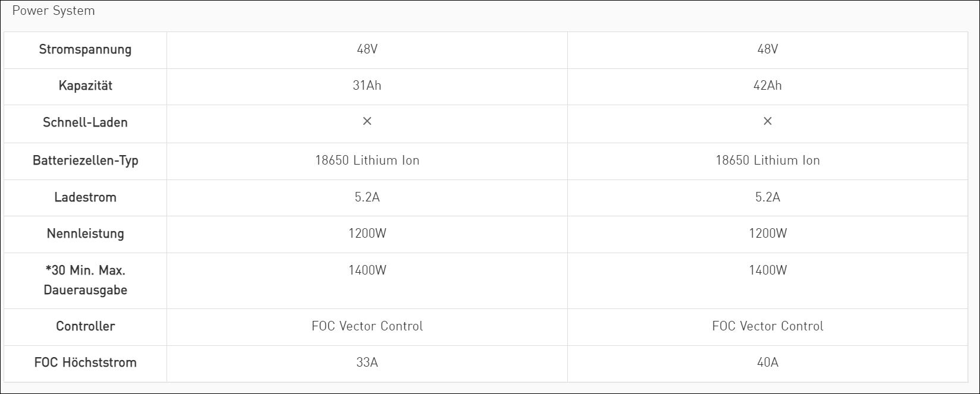Screen dimensions: 980x394
Task: Click the FOC Höchststrom row label
Action: 85,363
